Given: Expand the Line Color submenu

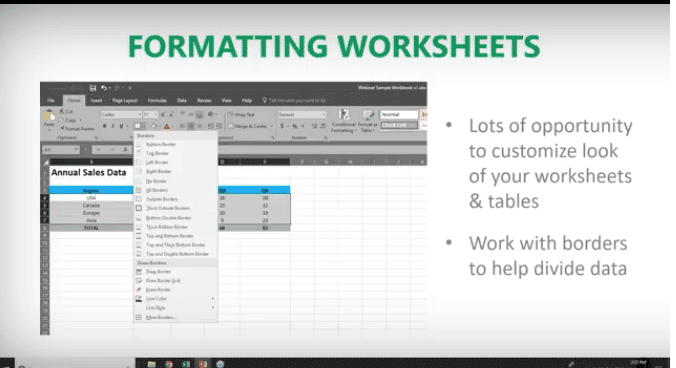Looking at the screenshot, I should tap(175, 299).
